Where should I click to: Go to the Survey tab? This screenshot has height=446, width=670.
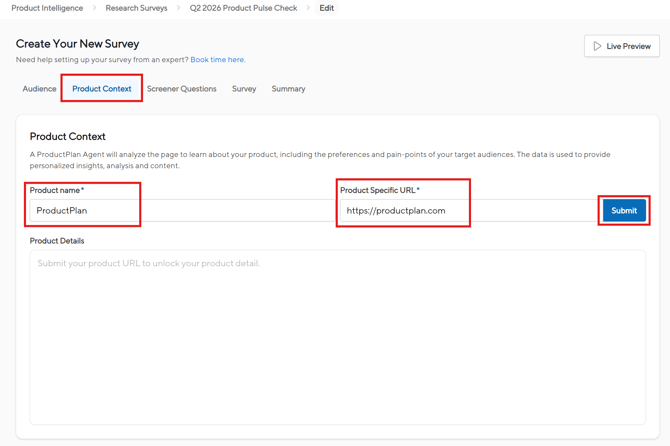click(244, 89)
